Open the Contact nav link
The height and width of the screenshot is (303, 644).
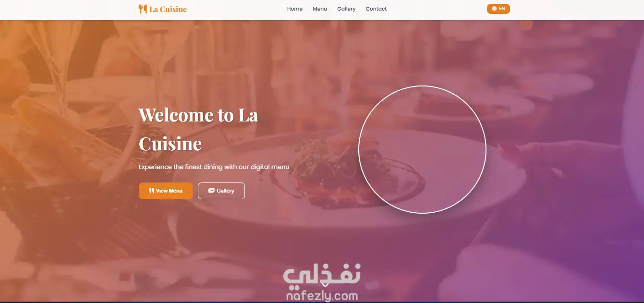(376, 9)
